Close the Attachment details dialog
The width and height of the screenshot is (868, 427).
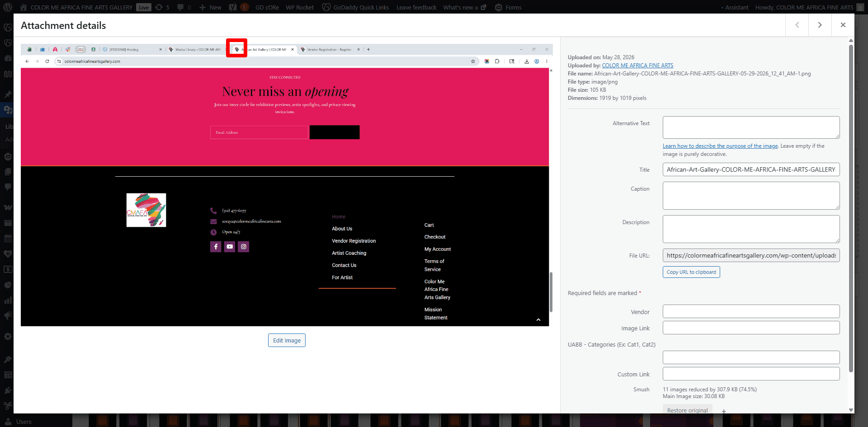coord(843,25)
